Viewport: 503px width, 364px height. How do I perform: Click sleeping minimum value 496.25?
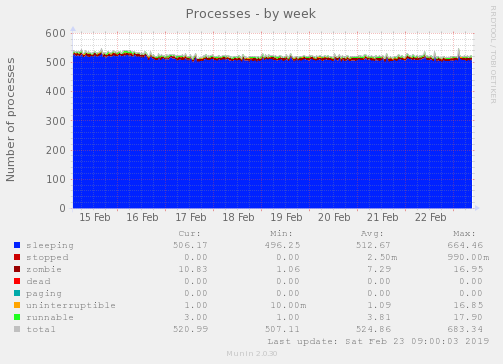[282, 245]
